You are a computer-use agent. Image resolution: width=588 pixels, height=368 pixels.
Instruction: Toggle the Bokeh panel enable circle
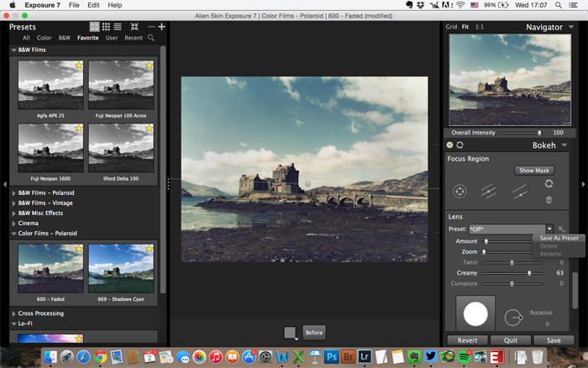[449, 145]
